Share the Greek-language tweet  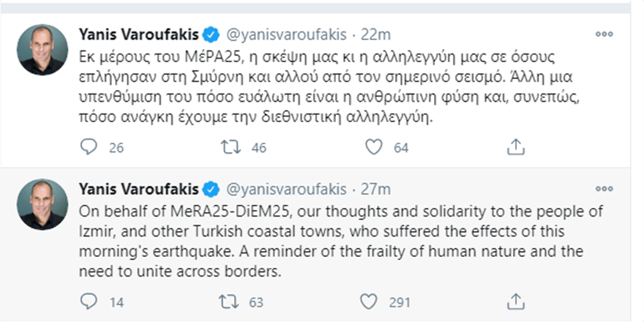coord(517,148)
